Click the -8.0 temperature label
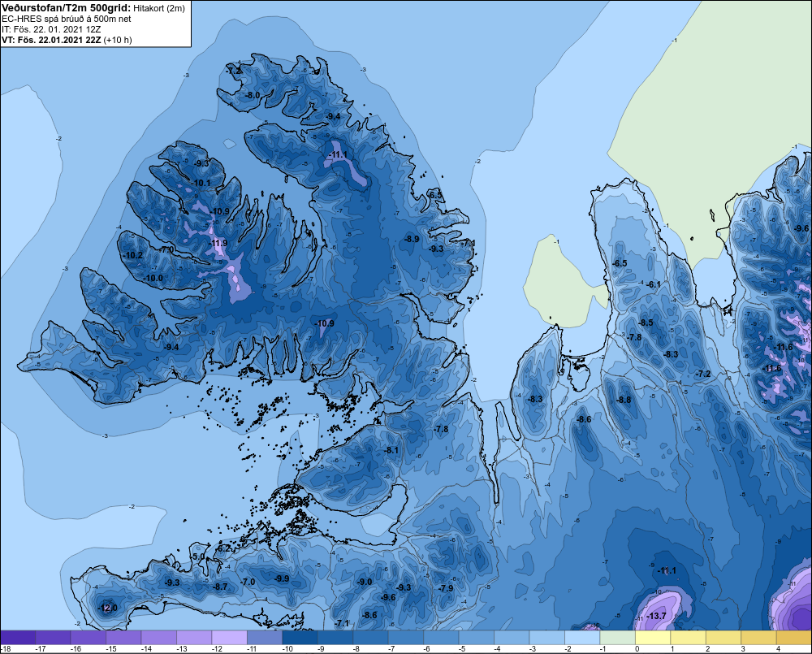812x654 pixels. click(253, 95)
